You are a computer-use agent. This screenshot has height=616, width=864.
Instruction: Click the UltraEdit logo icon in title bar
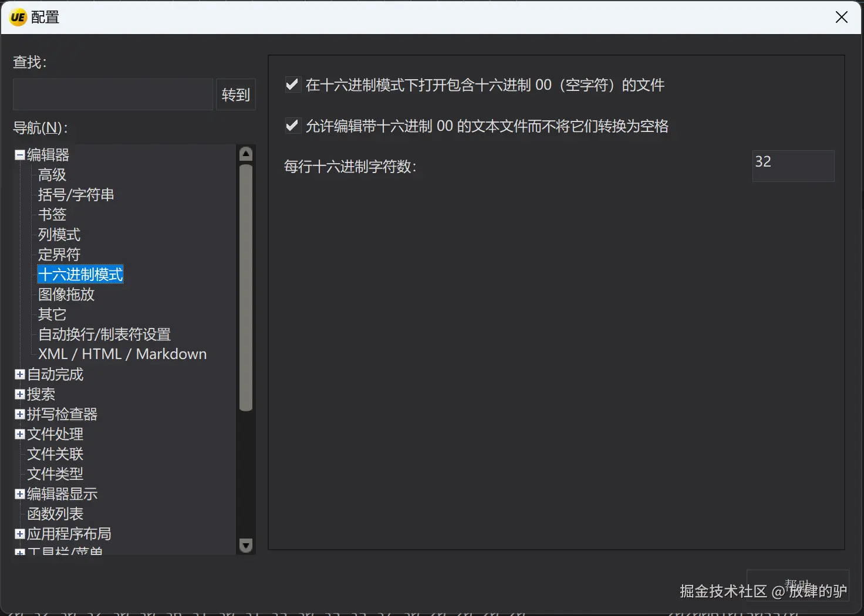tap(18, 17)
